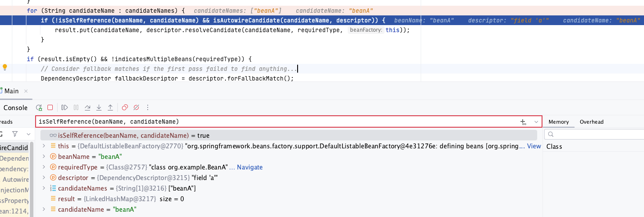Image resolution: width=644 pixels, height=217 pixels.
Task: Click the View link for 'this'
Action: coord(534,146)
